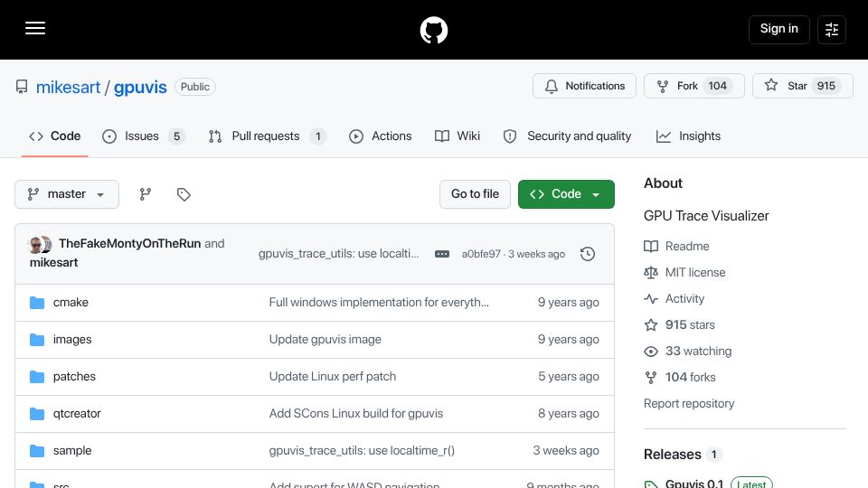Screen dimensions: 868x488
Task: Click the Readme book icon
Action: click(x=651, y=246)
